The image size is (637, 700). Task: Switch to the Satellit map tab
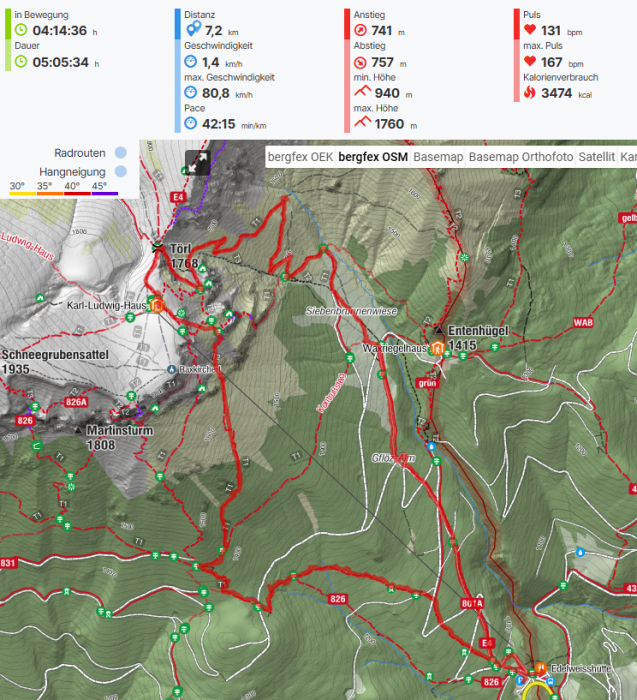tap(596, 157)
